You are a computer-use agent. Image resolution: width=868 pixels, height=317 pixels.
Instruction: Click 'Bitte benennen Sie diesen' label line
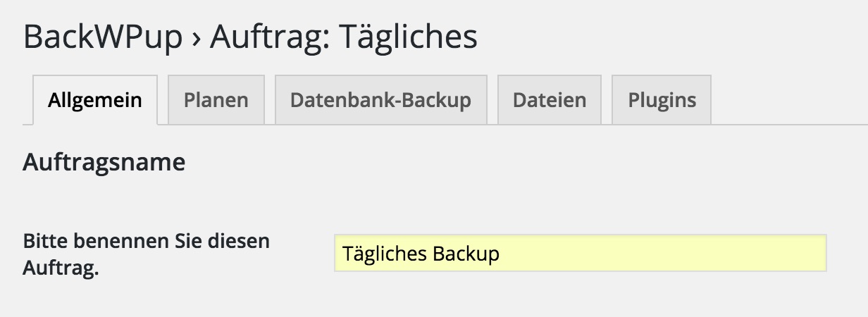coord(147,241)
